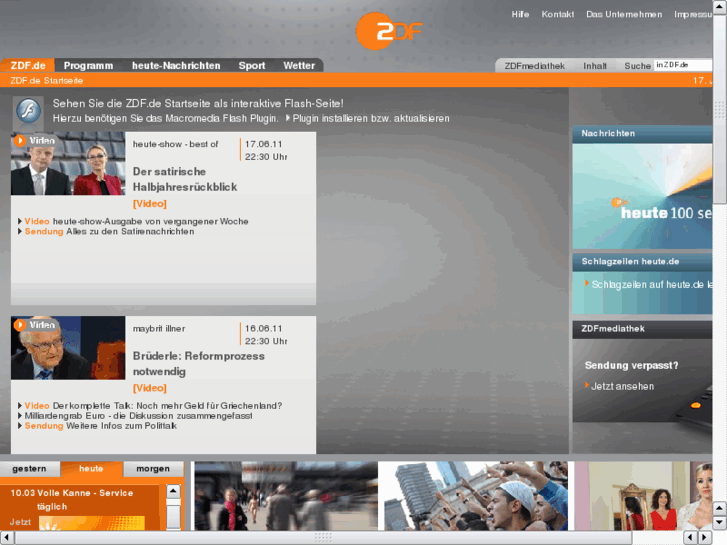Screen dimensions: 727x545
Task: Click the women with mirror photo
Action: [x=644, y=496]
